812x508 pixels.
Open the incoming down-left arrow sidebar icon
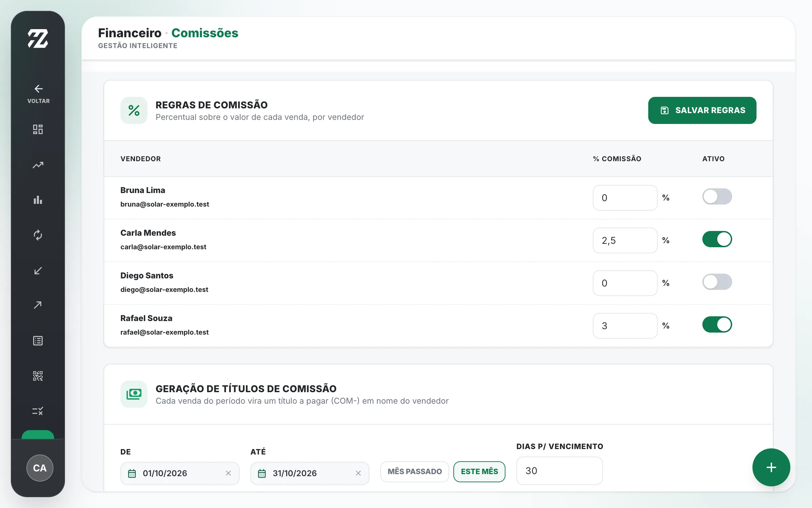click(38, 271)
